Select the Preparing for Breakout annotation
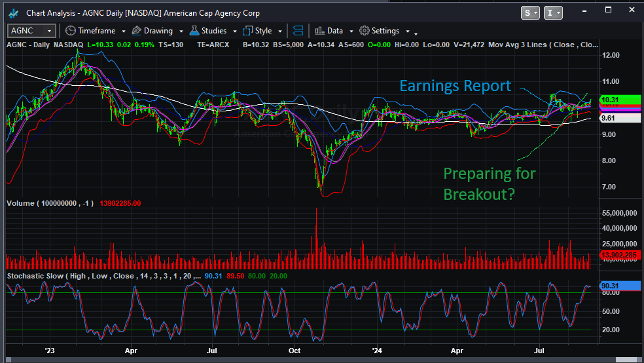 coord(490,184)
